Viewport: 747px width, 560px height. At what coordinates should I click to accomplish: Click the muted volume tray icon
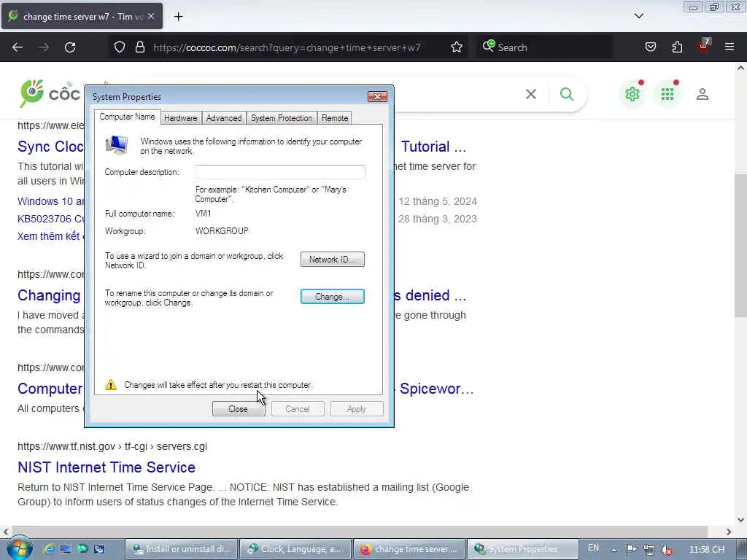coord(667,550)
